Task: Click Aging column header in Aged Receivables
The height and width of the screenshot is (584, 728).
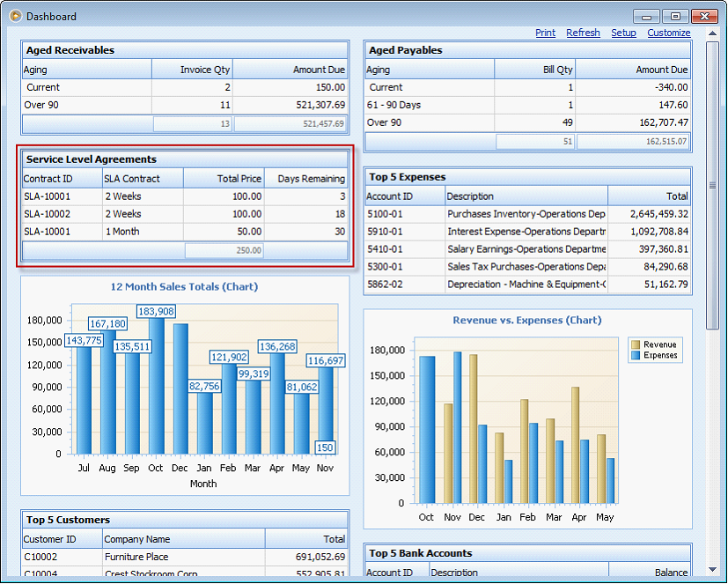Action: [87, 70]
